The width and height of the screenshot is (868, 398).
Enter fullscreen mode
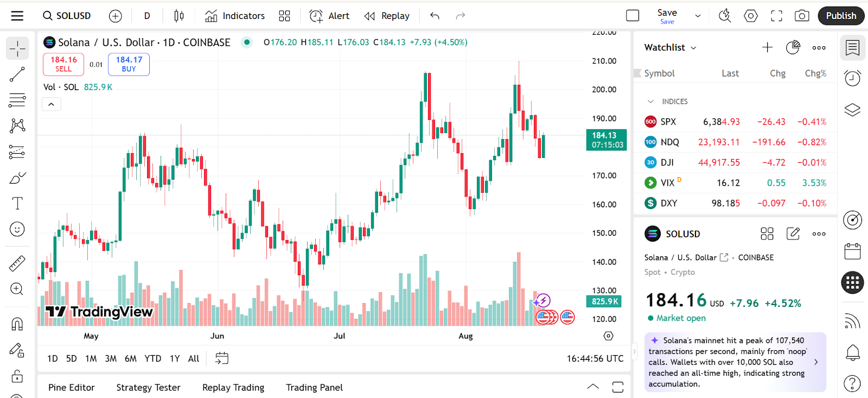pos(776,16)
